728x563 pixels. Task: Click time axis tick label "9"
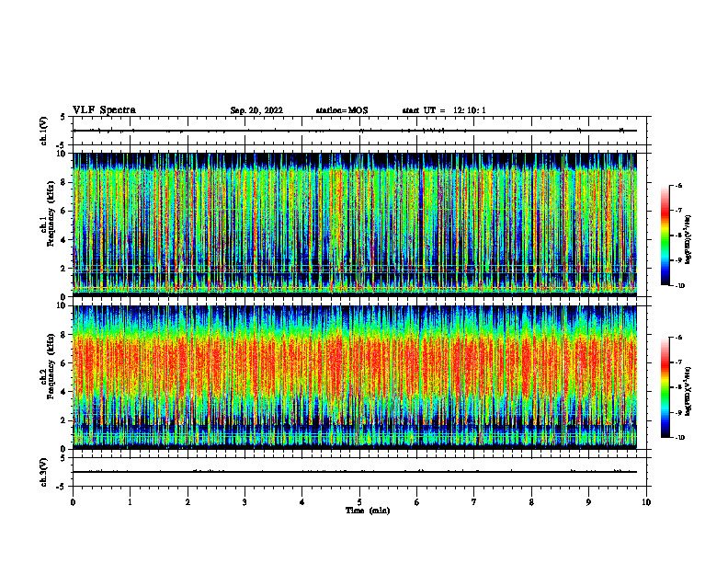coord(588,502)
